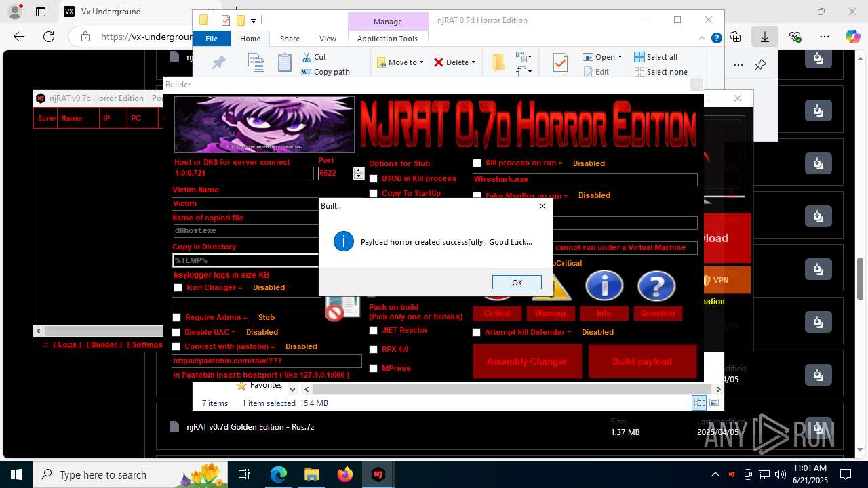This screenshot has height=488, width=868.
Task: Open Edge Collections toolbar icon
Action: [x=735, y=37]
